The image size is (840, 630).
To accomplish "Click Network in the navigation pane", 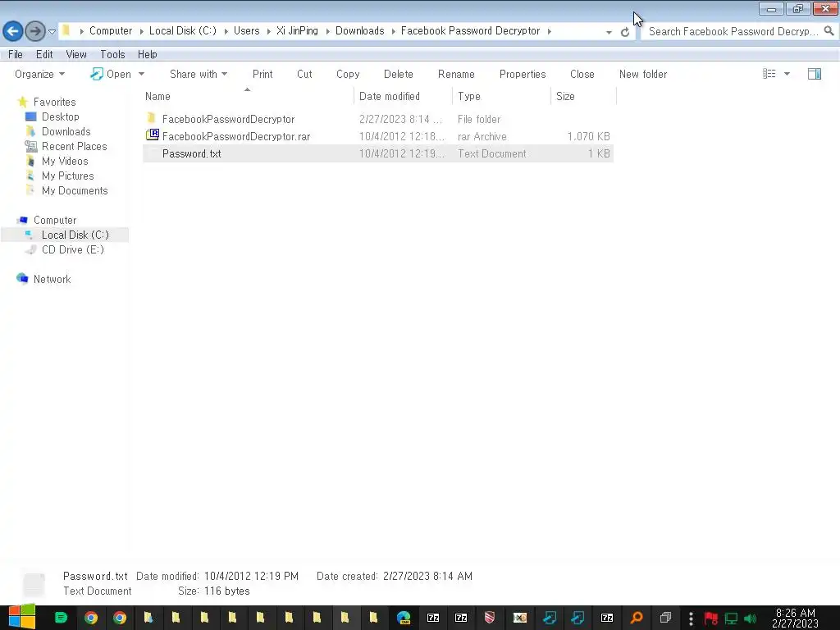I will [x=52, y=279].
